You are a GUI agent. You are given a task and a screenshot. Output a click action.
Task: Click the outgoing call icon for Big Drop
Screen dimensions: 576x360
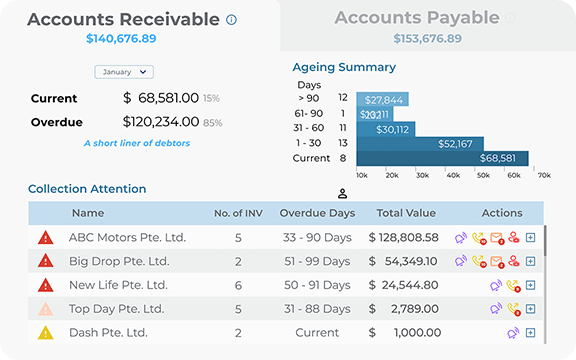(x=479, y=262)
